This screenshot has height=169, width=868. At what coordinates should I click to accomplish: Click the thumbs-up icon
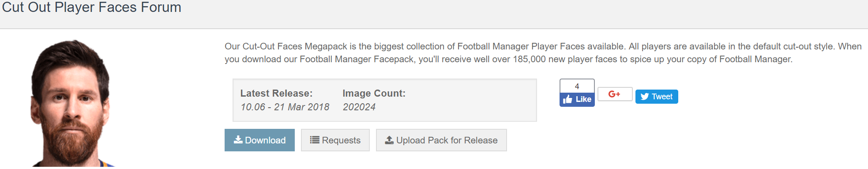point(568,99)
